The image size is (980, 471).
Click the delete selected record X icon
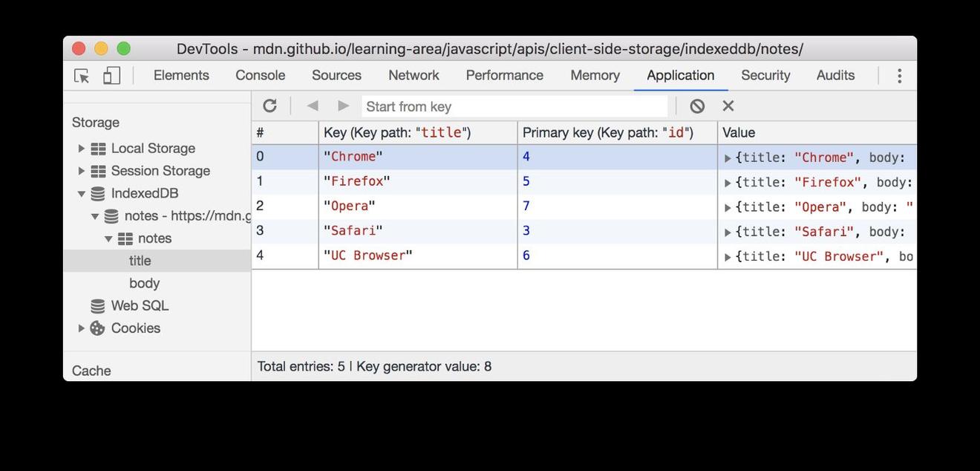726,105
